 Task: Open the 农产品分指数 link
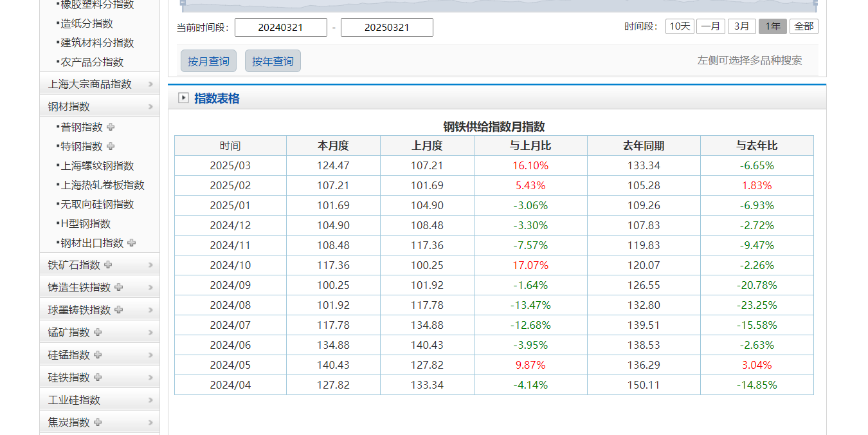[92, 62]
